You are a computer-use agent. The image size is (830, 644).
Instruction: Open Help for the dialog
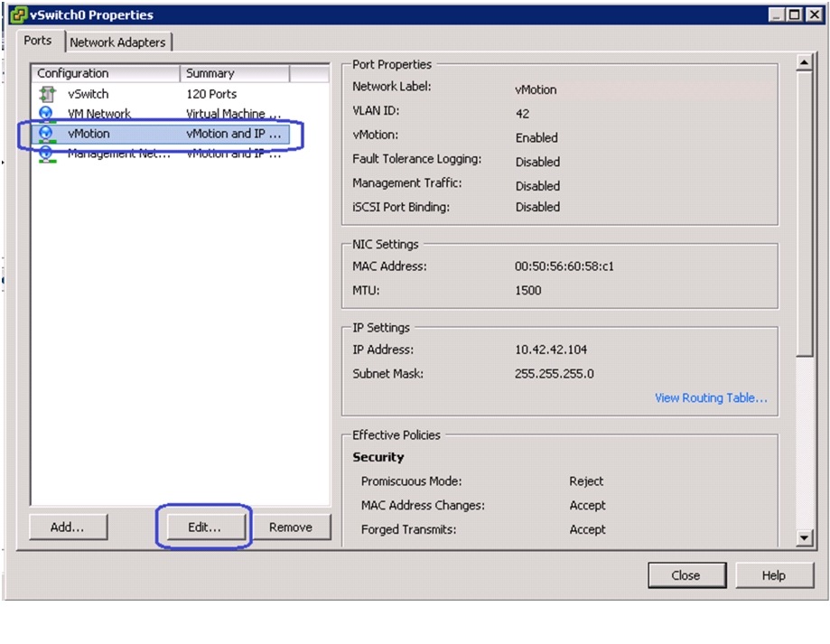(x=774, y=575)
